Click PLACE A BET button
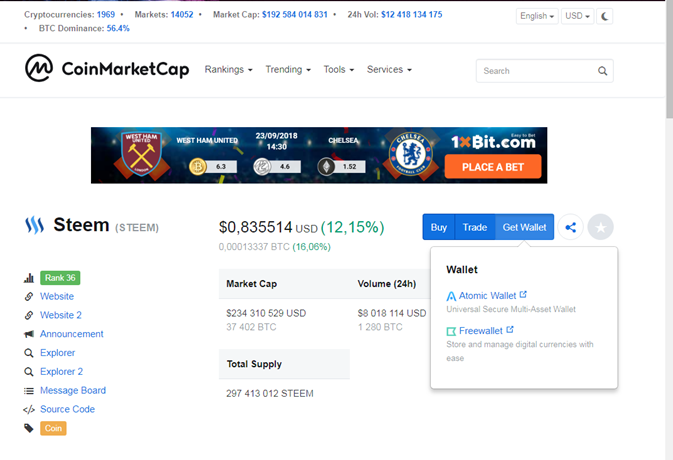This screenshot has width=673, height=460. 493,166
